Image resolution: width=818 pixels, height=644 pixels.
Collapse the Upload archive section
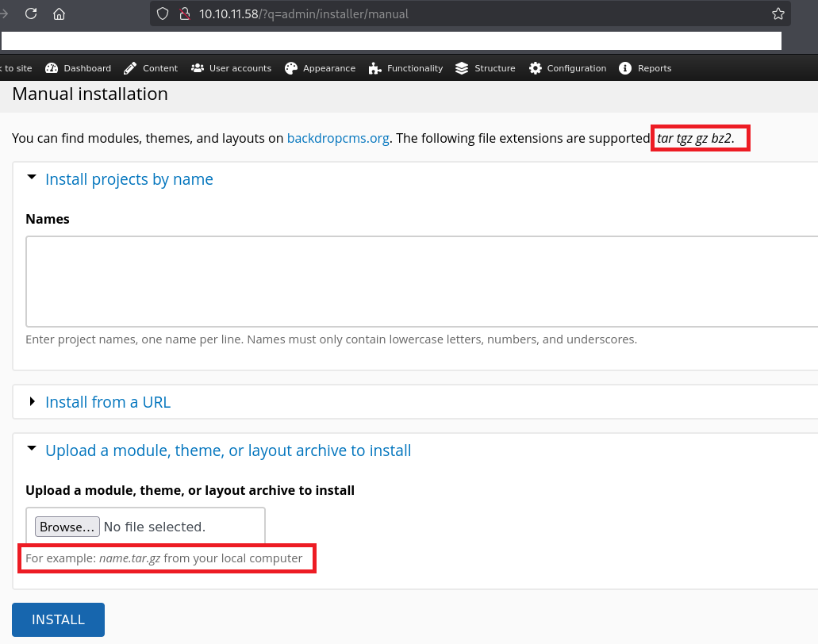pos(228,450)
